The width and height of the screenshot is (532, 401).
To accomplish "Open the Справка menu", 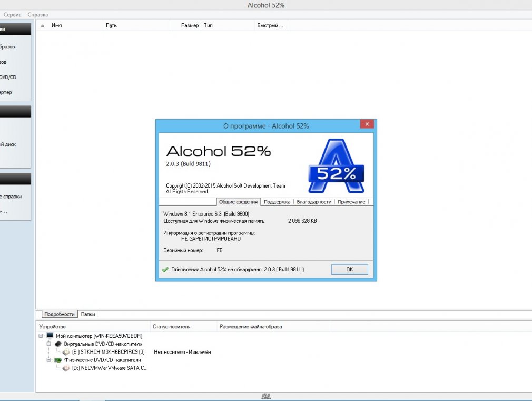I will tap(37, 15).
